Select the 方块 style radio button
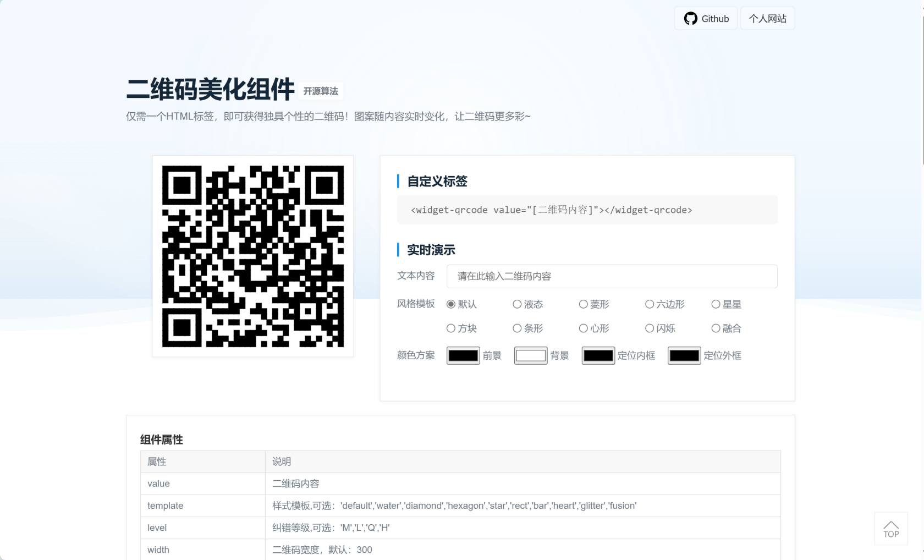Viewport: 924px width, 560px height. (x=451, y=328)
